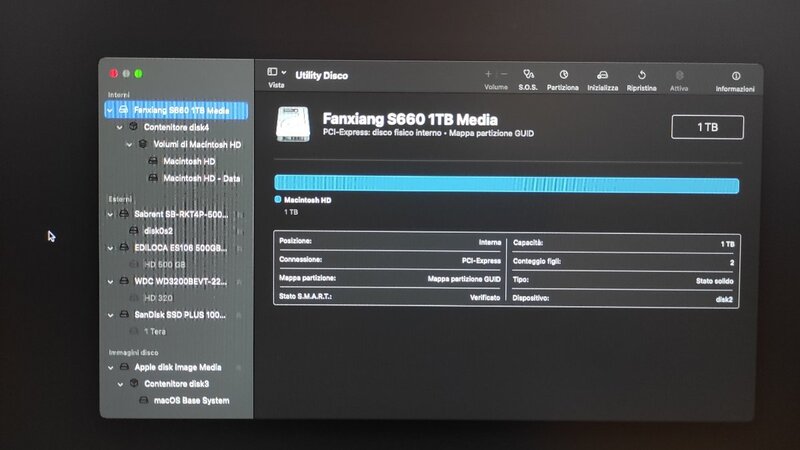Eject the SanDisk SSD PLUS disk
Viewport: 800px width, 450px height.
click(x=239, y=315)
